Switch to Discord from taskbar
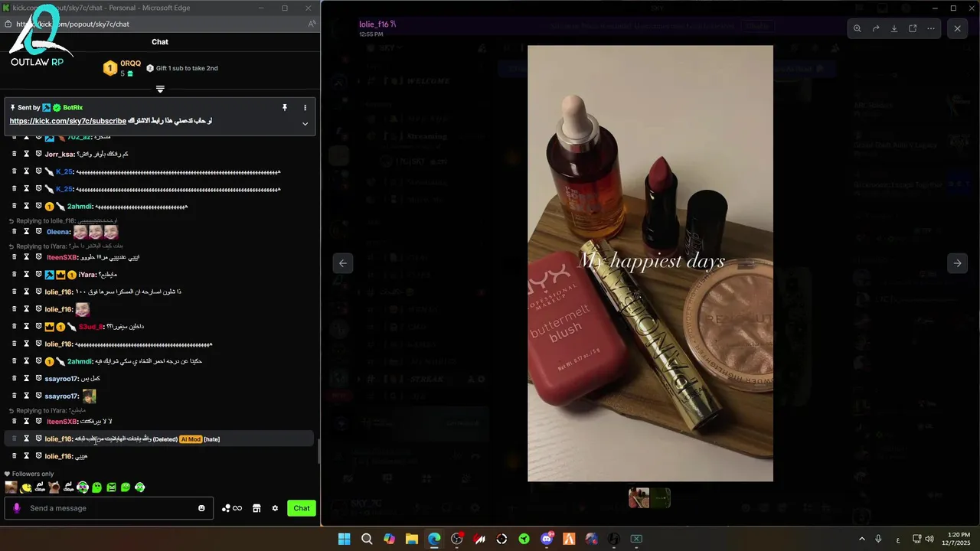This screenshot has width=980, height=551. (547, 539)
